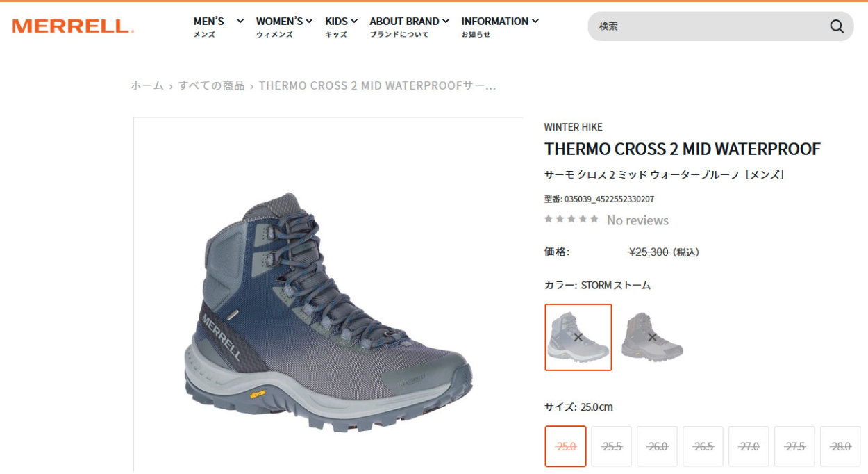
Task: Choose size 25.0
Action: [566, 446]
